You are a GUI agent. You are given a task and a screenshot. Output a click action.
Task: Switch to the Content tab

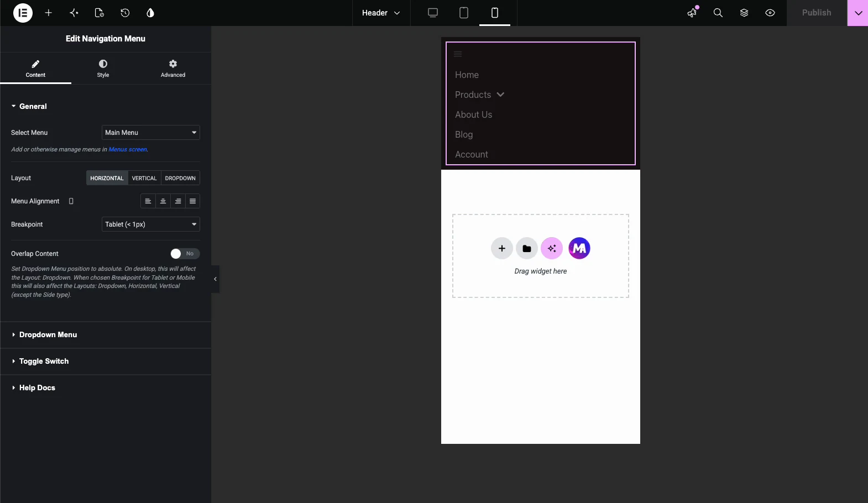35,69
